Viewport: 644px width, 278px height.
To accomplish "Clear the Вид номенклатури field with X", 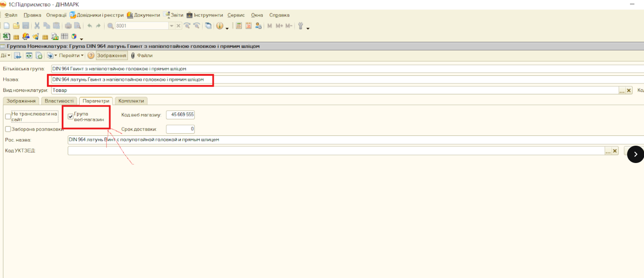I will pyautogui.click(x=629, y=90).
